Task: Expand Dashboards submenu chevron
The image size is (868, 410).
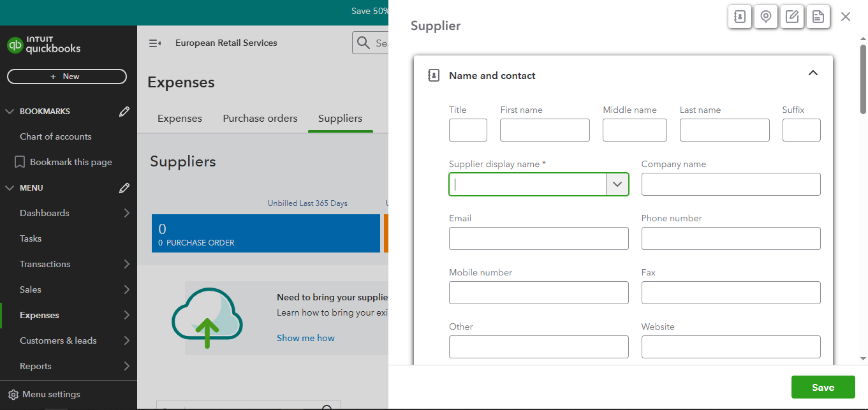Action: pyautogui.click(x=126, y=213)
